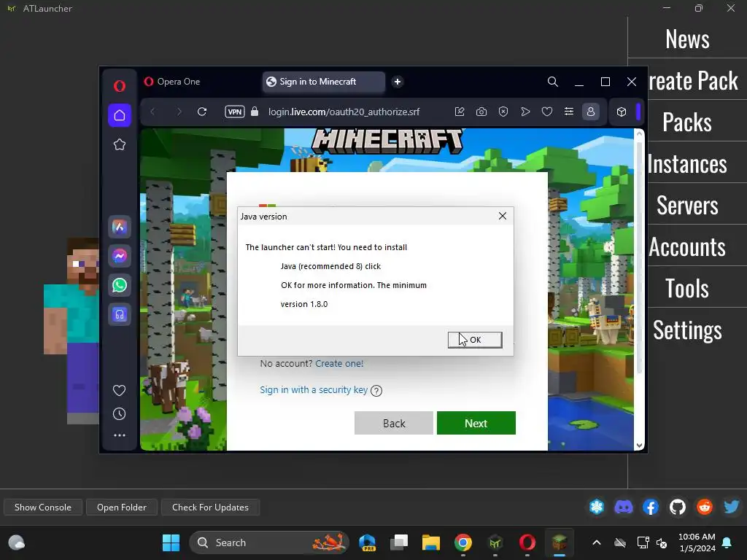Click the Opera profile account icon
The height and width of the screenshot is (560, 747).
pos(591,112)
